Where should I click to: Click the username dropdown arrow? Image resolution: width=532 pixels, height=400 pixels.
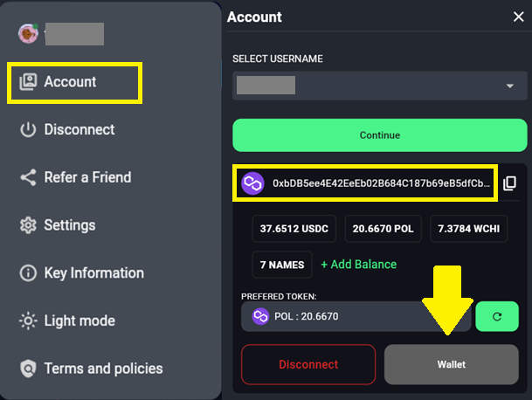click(509, 86)
